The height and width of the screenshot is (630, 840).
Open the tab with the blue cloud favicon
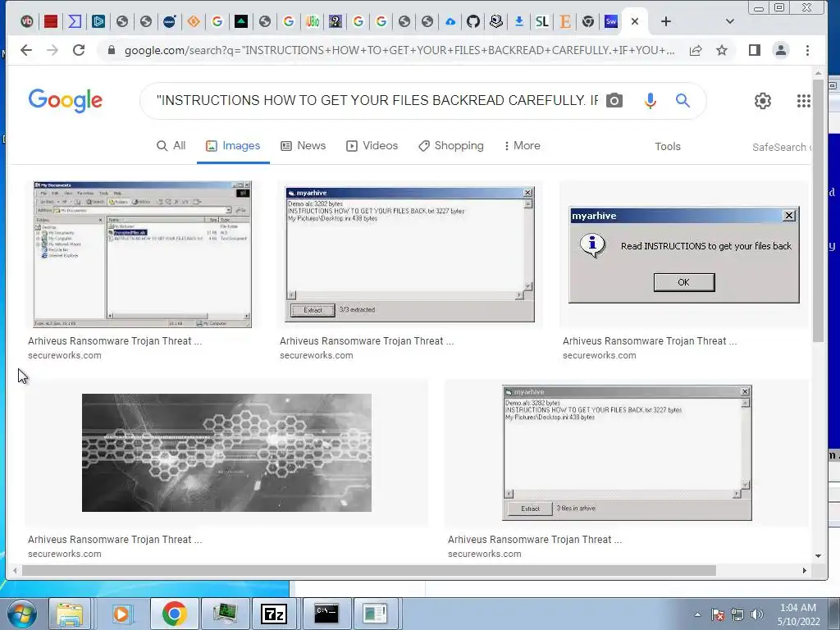[450, 21]
